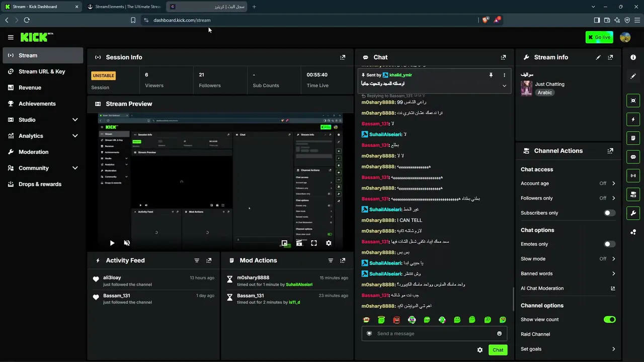Open the emoji picker in the message box
This screenshot has width=644, height=362.
[x=499, y=333]
